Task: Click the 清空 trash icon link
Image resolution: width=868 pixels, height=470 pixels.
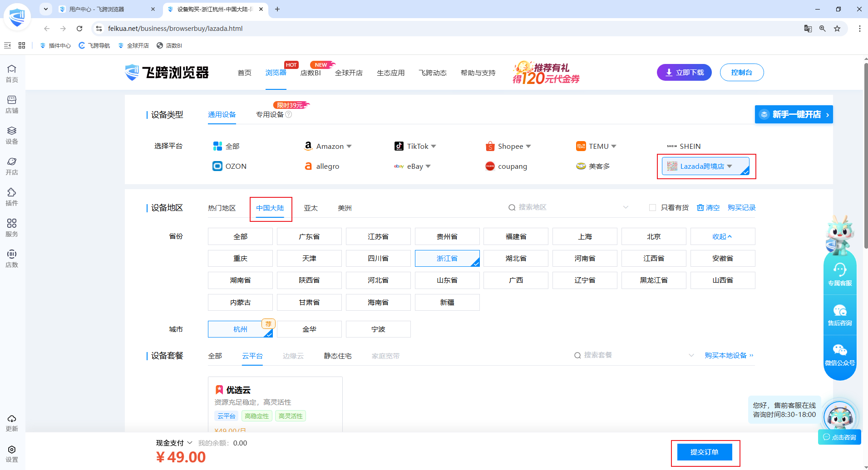Action: click(708, 207)
